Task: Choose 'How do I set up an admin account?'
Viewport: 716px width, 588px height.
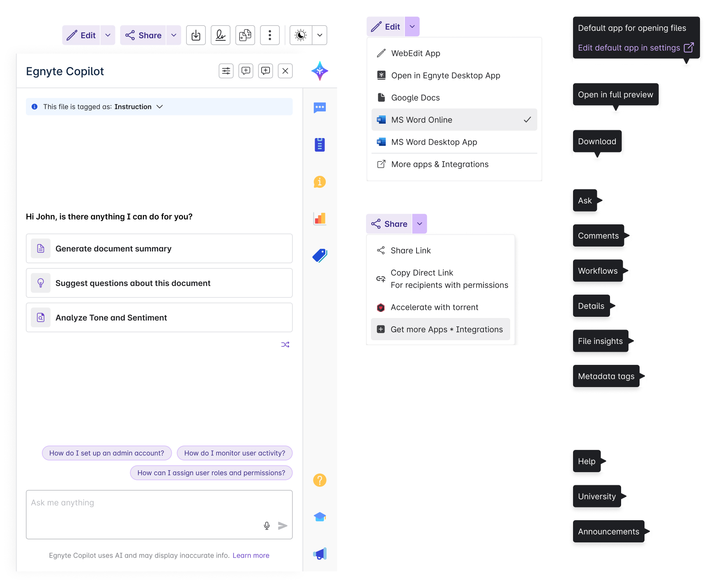Action: [107, 453]
